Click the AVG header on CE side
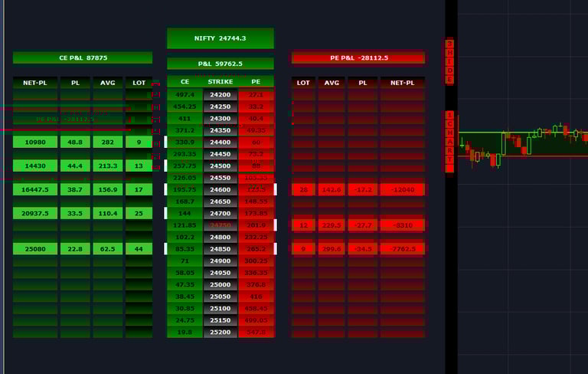Viewport: 588px width, 374px height. tap(108, 83)
